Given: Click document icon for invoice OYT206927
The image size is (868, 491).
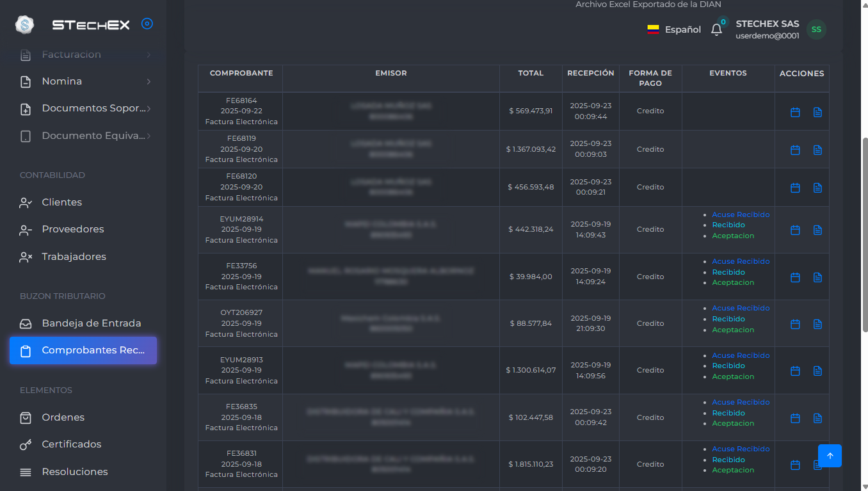Looking at the screenshot, I should (x=817, y=324).
